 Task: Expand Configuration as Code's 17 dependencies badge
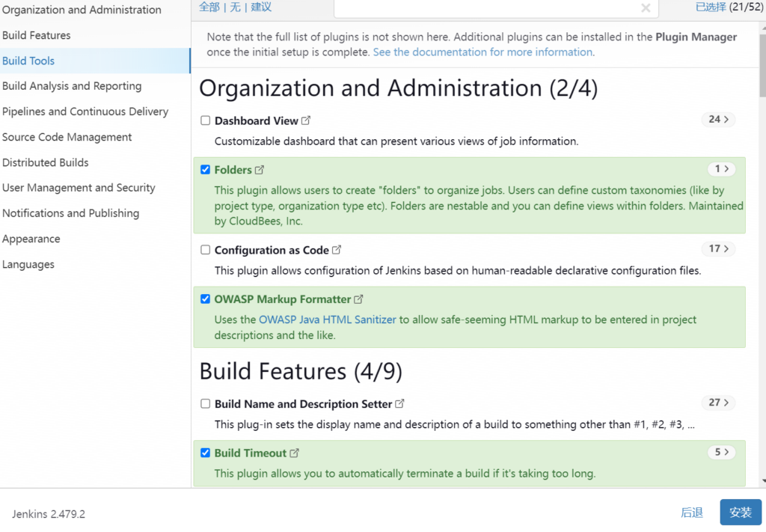click(718, 249)
